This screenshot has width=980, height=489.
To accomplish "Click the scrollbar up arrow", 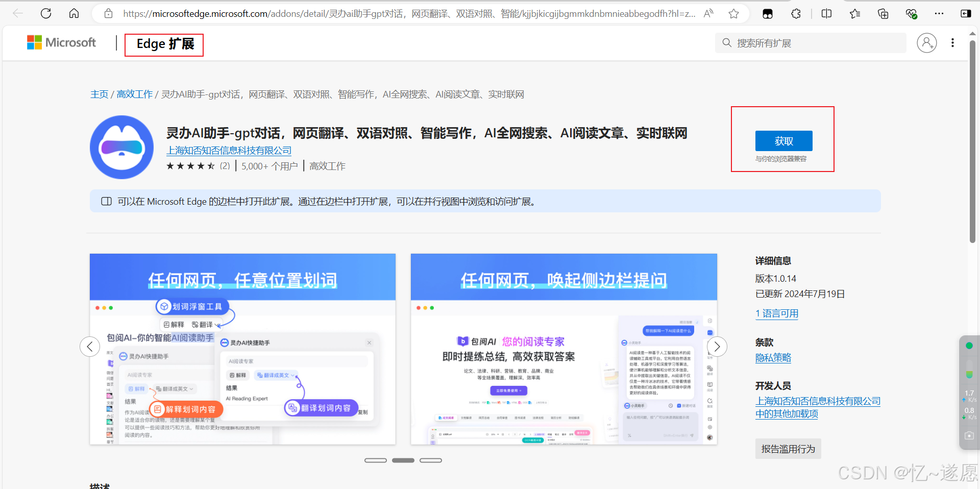I will click(x=972, y=34).
